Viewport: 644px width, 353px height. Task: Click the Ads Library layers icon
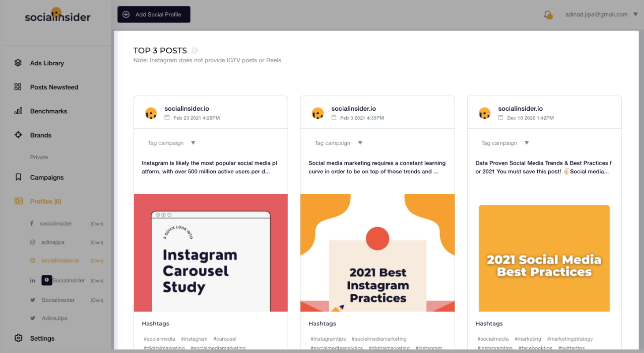point(18,63)
